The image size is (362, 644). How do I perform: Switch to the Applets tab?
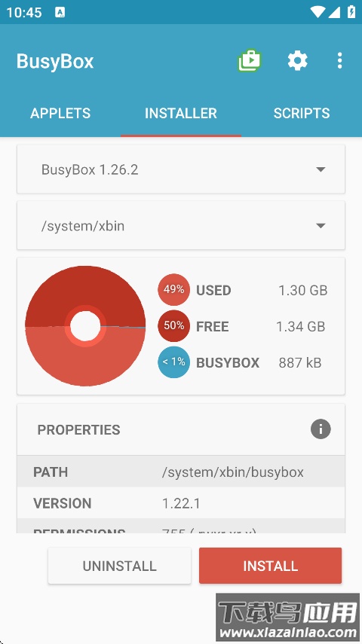[60, 113]
